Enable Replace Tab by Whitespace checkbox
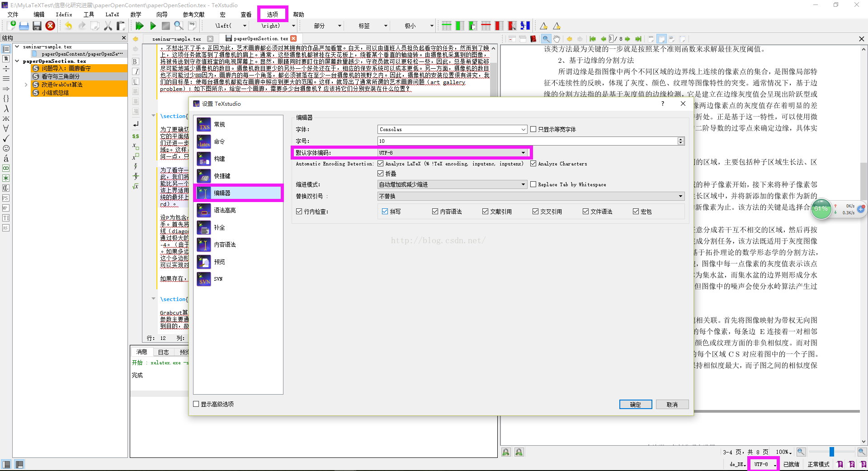Image resolution: width=868 pixels, height=471 pixels. [533, 184]
